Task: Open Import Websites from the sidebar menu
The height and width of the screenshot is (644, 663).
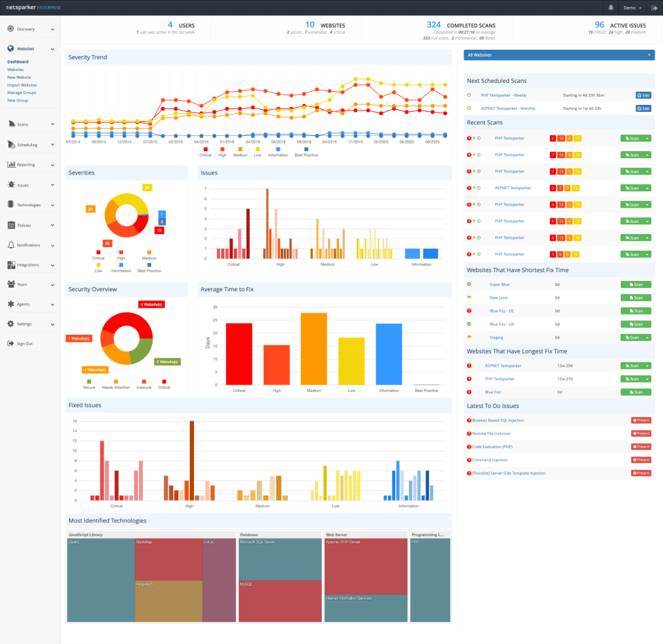Action: coord(21,84)
